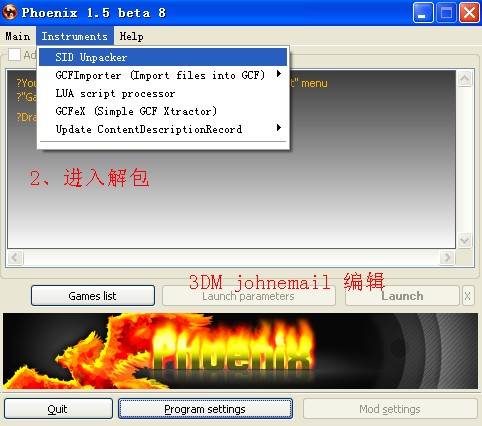
Task: Open Program settings
Action: point(205,409)
